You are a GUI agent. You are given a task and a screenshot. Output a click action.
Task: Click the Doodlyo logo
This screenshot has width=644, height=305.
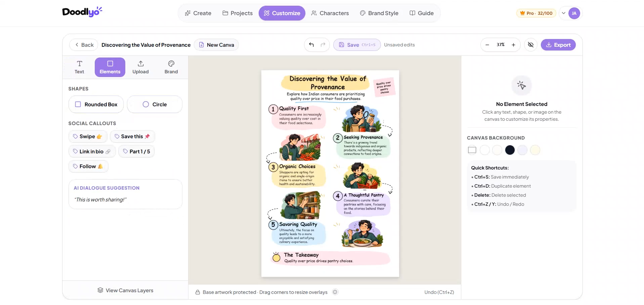82,12
